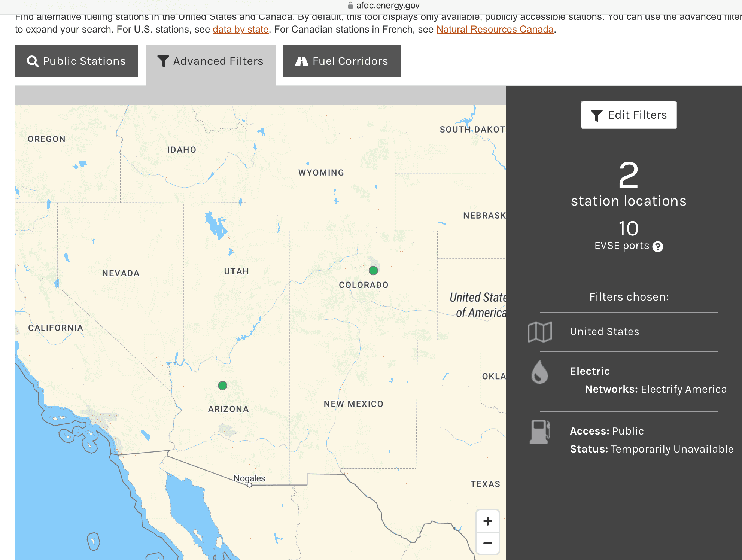Click the green station marker in Arizona
742x560 pixels.
click(x=222, y=386)
